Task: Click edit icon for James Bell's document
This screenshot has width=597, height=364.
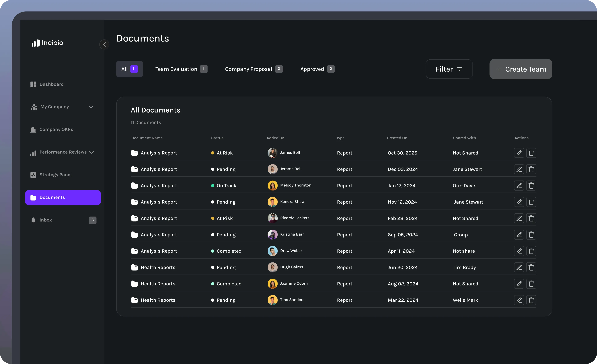Action: tap(519, 153)
